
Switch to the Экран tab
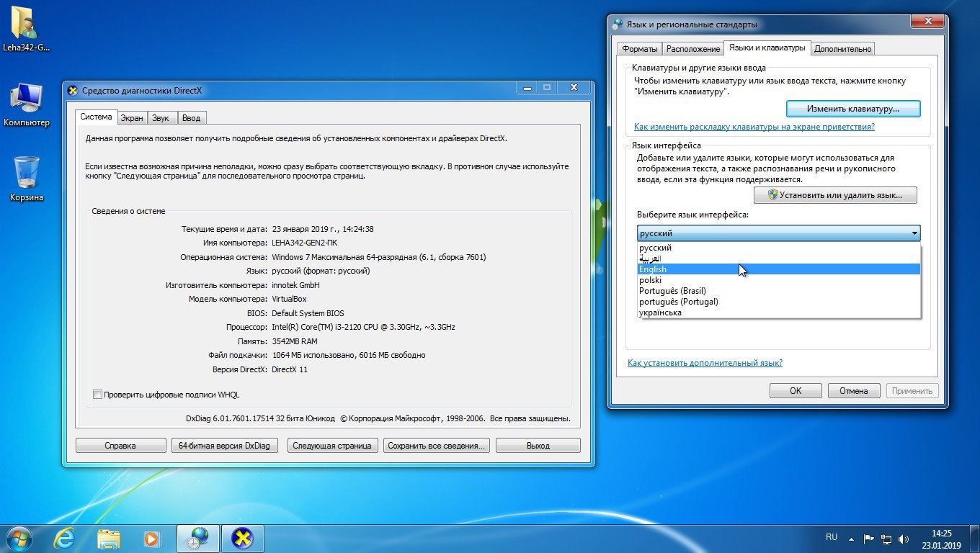click(131, 118)
